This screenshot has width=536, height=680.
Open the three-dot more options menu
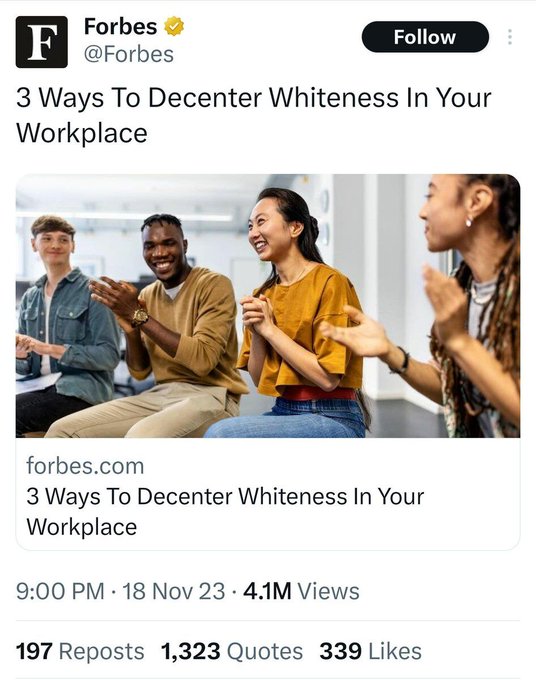(510, 37)
